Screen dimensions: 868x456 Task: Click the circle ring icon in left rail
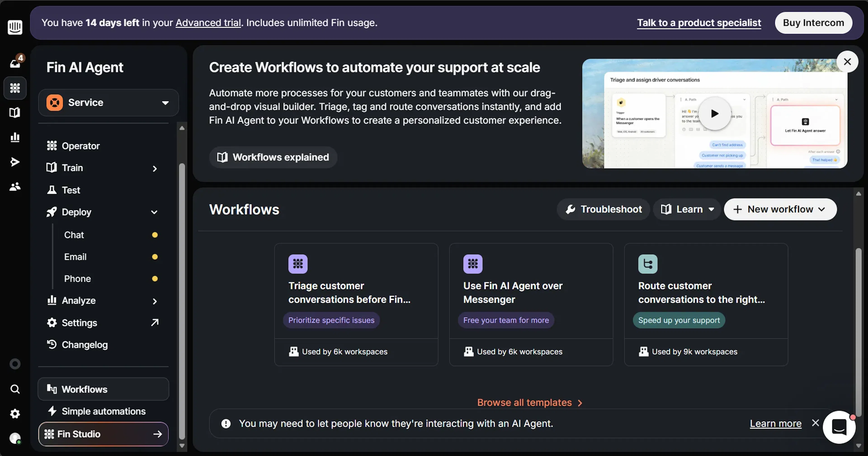pos(15,364)
